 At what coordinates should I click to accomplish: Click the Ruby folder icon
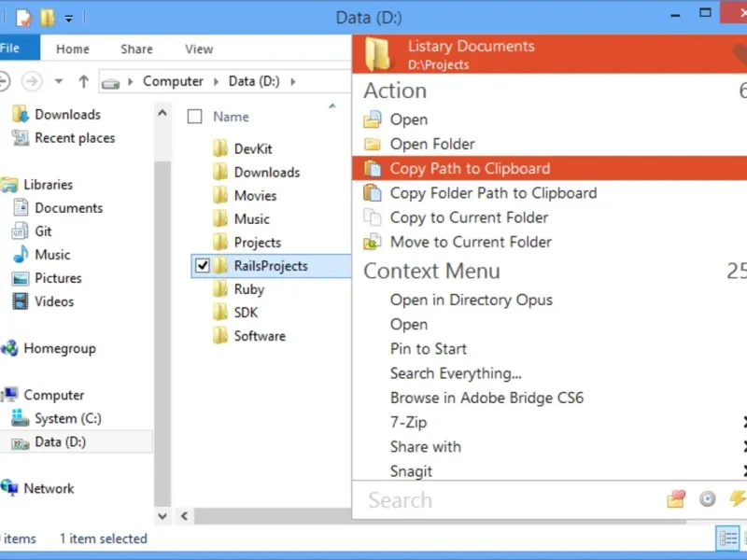tap(220, 288)
